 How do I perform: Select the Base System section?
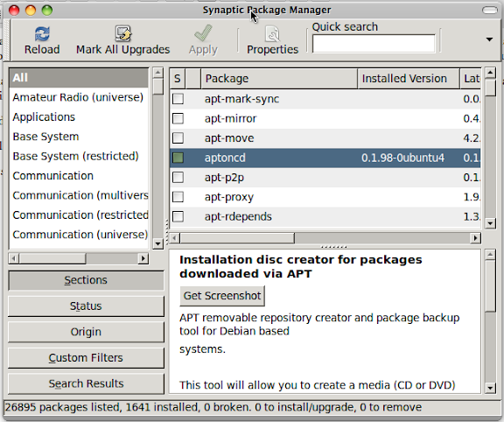(79, 137)
